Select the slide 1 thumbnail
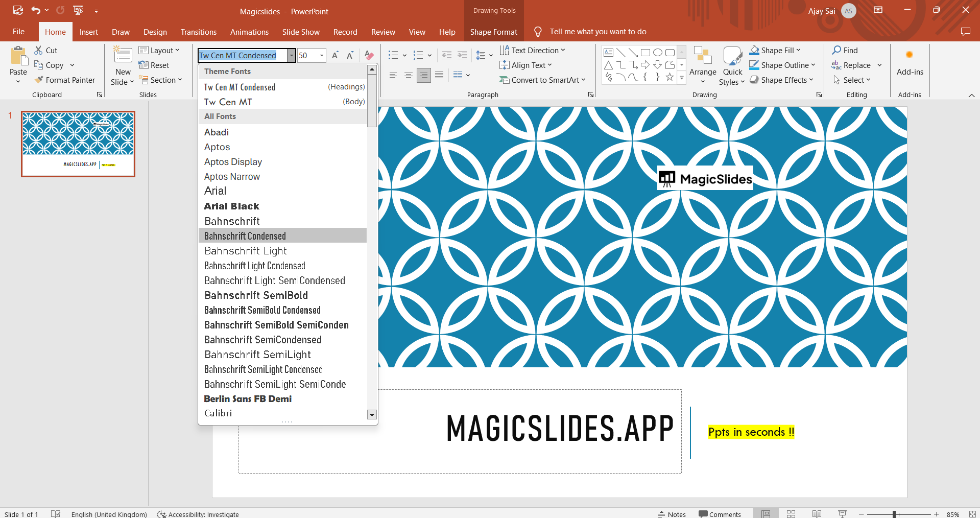Image resolution: width=980 pixels, height=518 pixels. 78,144
